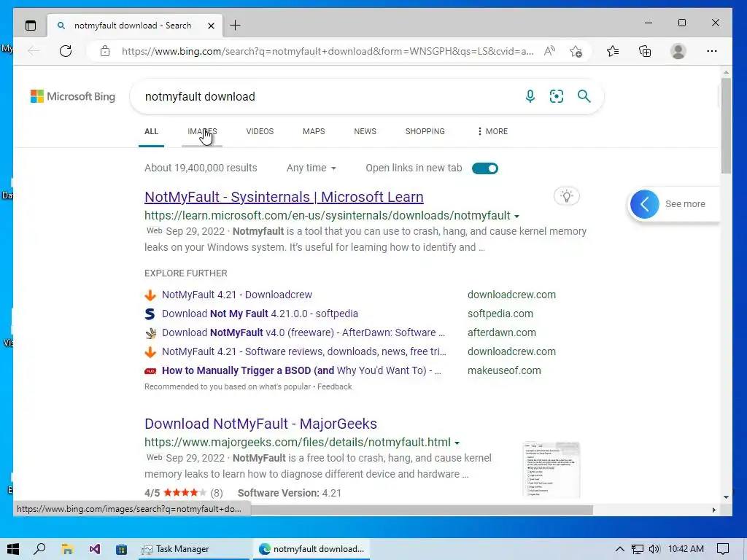Image resolution: width=747 pixels, height=560 pixels.
Task: Start voice search with microphone icon
Action: [530, 96]
